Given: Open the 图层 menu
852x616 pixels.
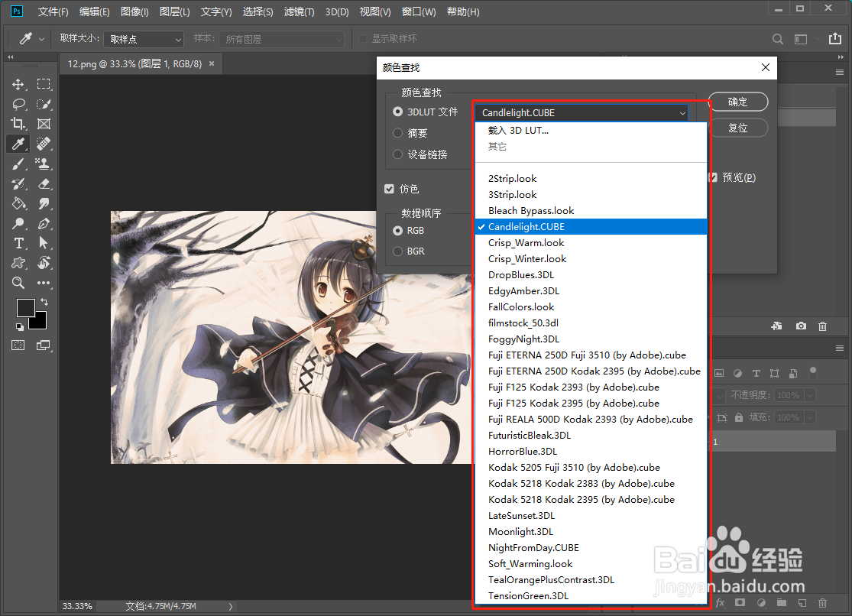Looking at the screenshot, I should [174, 11].
